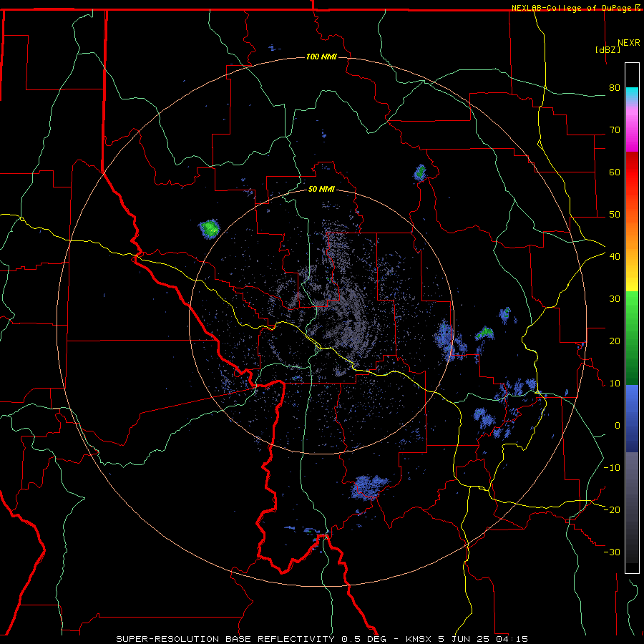Click the KMSX 5 JUN 25 04:15 timestamp
This screenshot has height=644, width=644.
click(x=467, y=639)
